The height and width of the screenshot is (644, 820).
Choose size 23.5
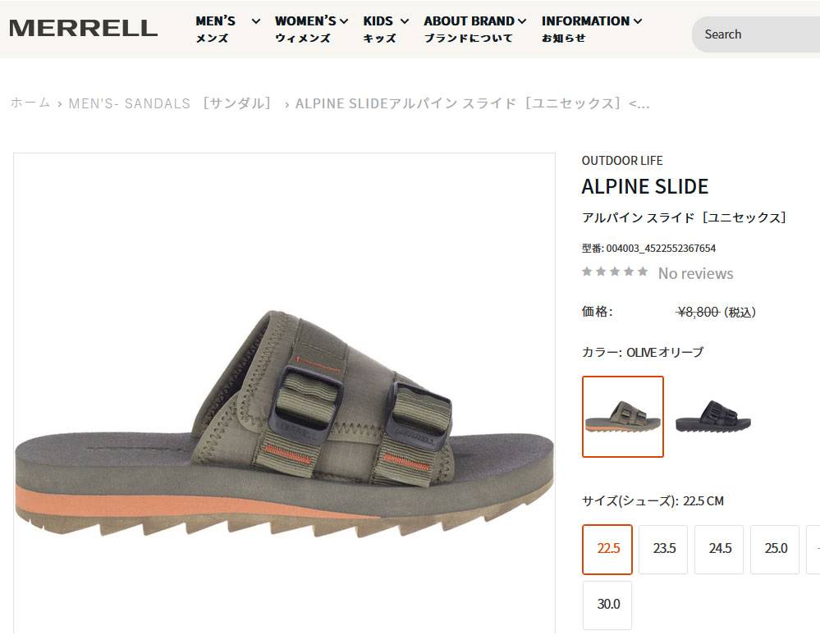pos(663,550)
